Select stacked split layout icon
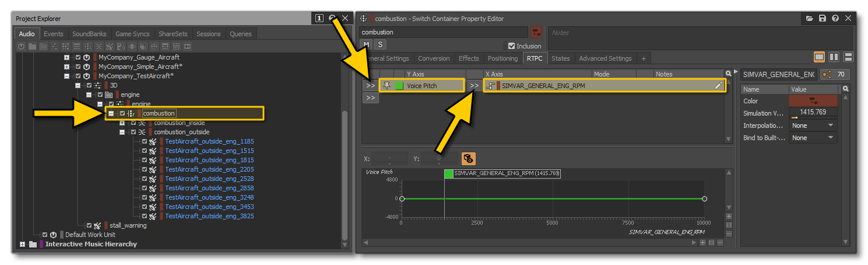868x265 pixels. tap(849, 57)
